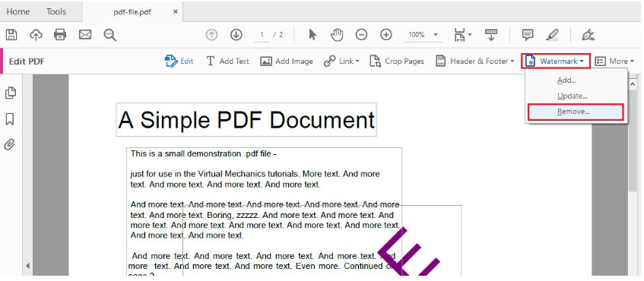Open the Link dropdown

click(x=341, y=61)
